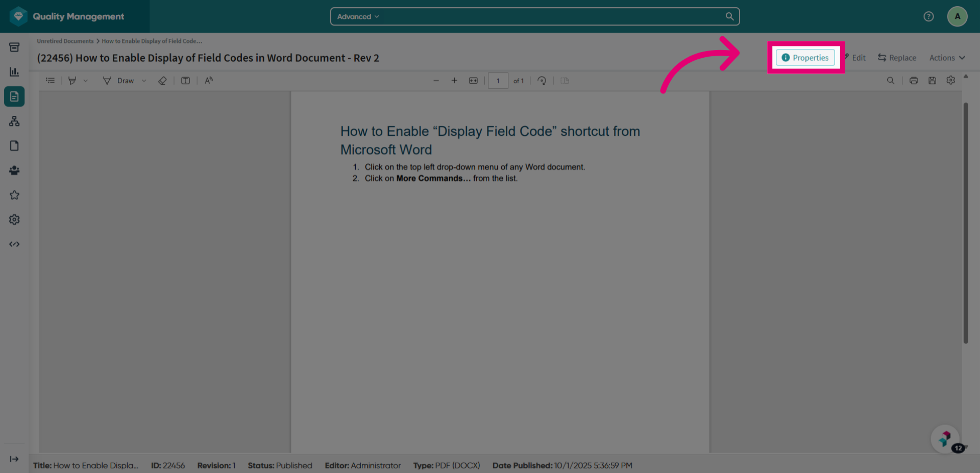
Task: Click the save icon in viewer toolbar
Action: (x=932, y=81)
